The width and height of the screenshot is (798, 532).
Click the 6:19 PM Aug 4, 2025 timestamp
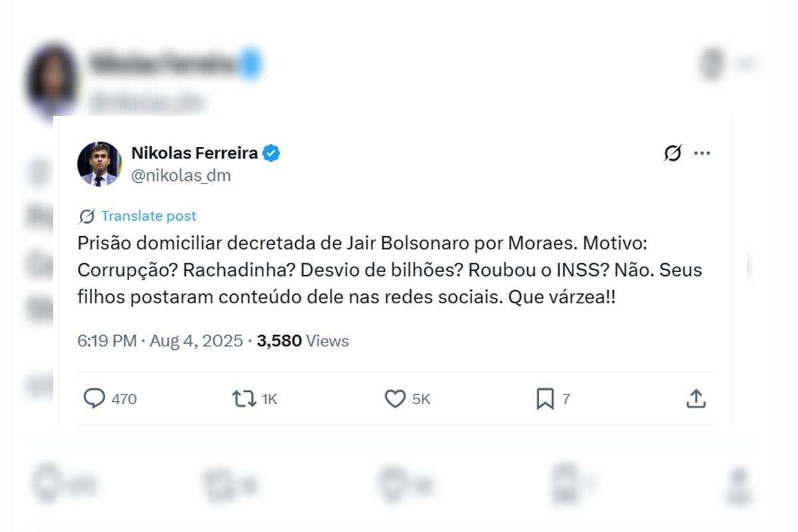pos(160,341)
